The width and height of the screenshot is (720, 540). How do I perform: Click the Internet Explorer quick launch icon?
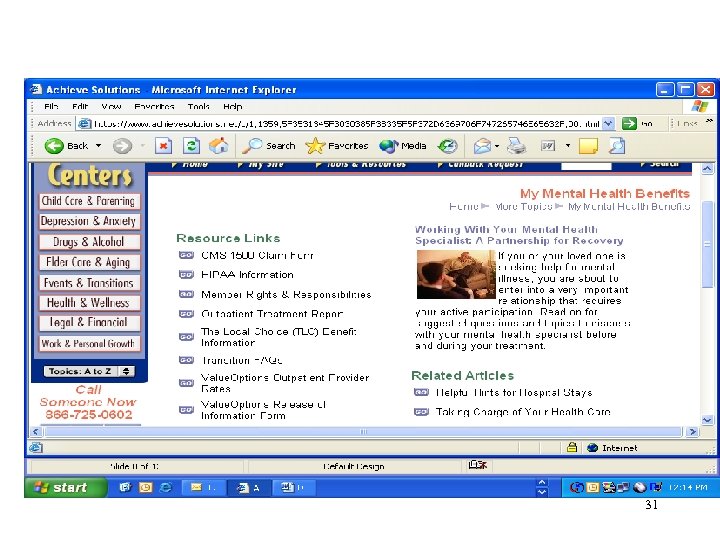point(166,487)
